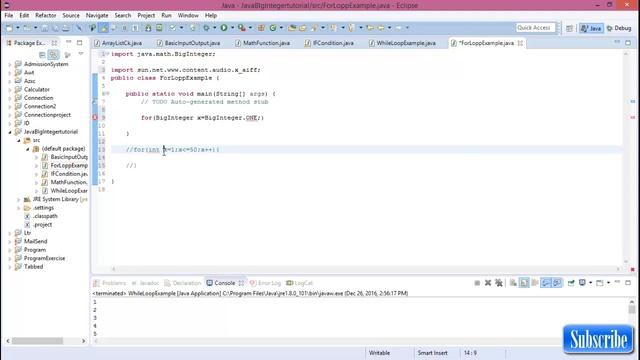This screenshot has height=360, width=640.
Task: Switch to the LogCat view tab
Action: [x=300, y=283]
